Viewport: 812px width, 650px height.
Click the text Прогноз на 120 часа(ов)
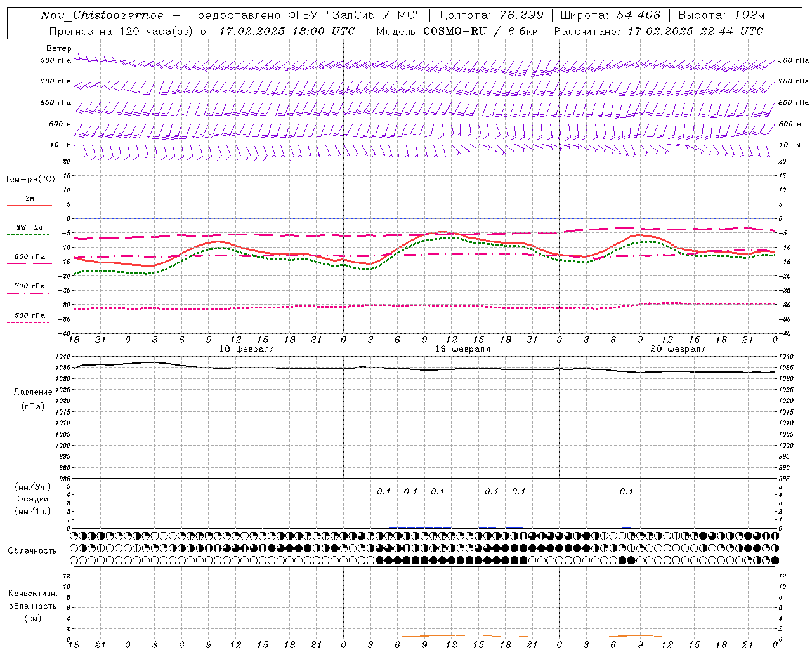coord(122,31)
